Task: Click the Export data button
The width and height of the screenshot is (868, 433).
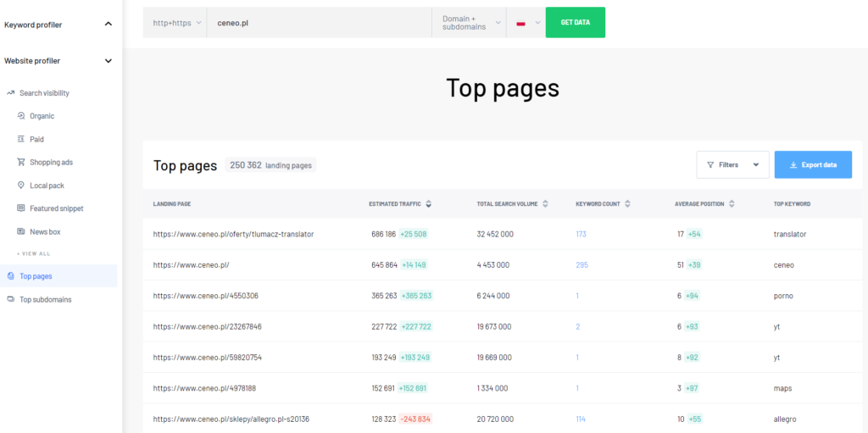Action: coord(813,165)
